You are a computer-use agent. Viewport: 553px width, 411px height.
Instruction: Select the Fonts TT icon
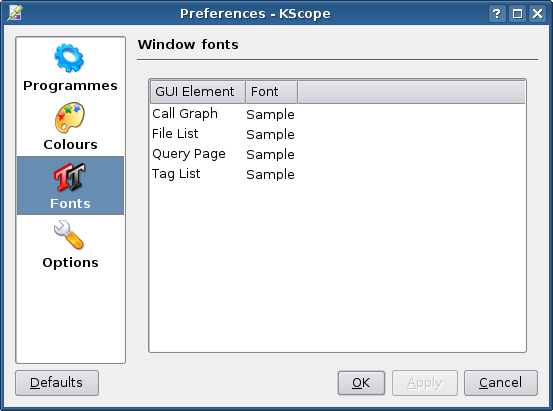(x=69, y=177)
